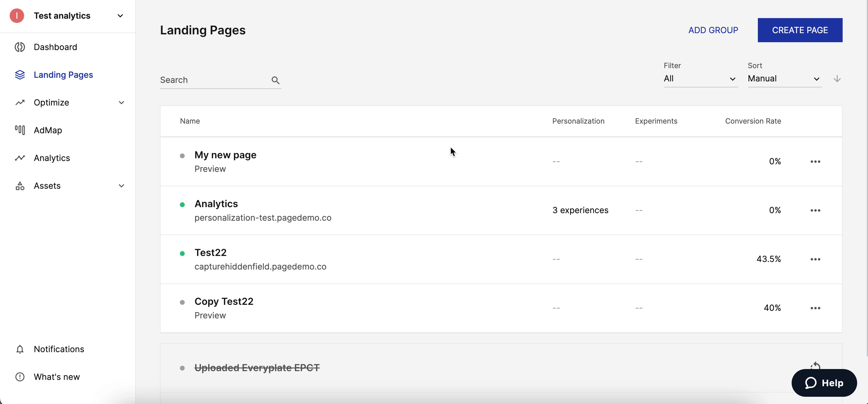Open the three-dot menu for Test22
868x404 pixels.
point(815,259)
